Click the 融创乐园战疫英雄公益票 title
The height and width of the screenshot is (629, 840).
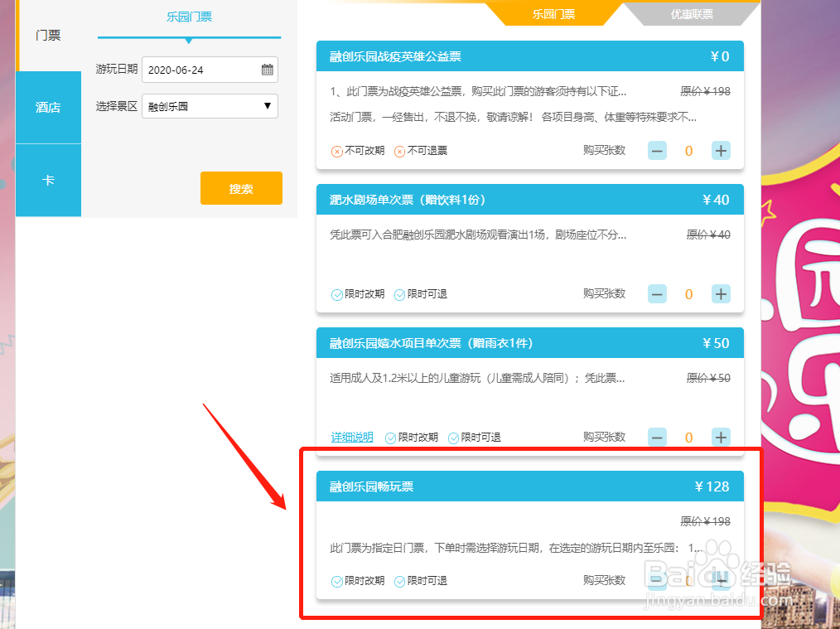tap(395, 56)
